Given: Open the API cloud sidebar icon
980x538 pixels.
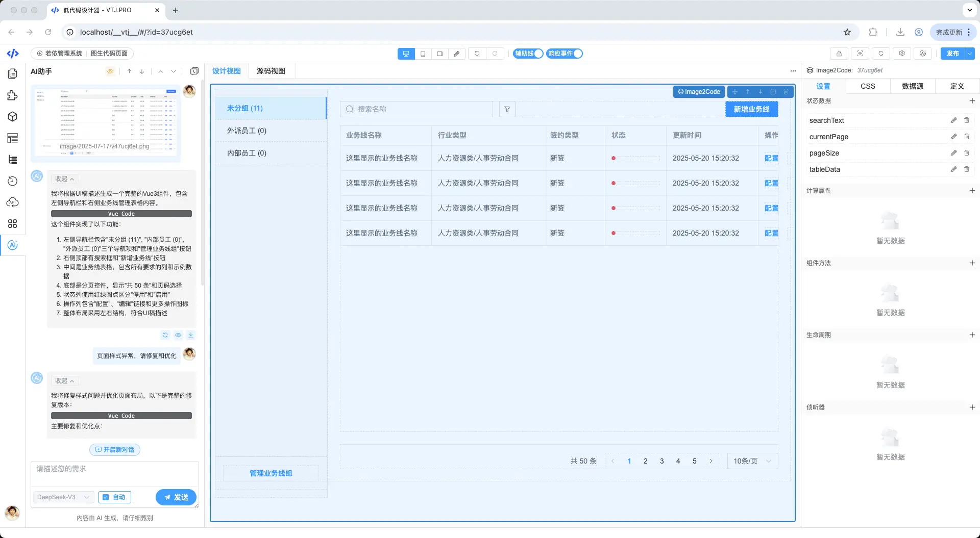Looking at the screenshot, I should 13,202.
